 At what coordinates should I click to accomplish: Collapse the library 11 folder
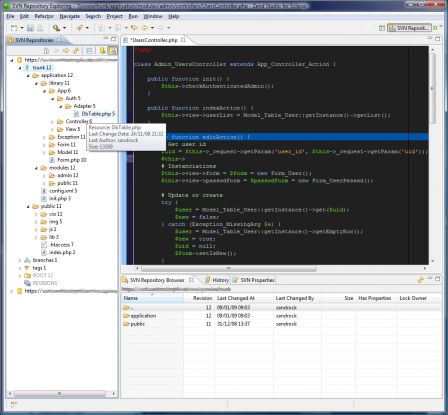pos(36,83)
